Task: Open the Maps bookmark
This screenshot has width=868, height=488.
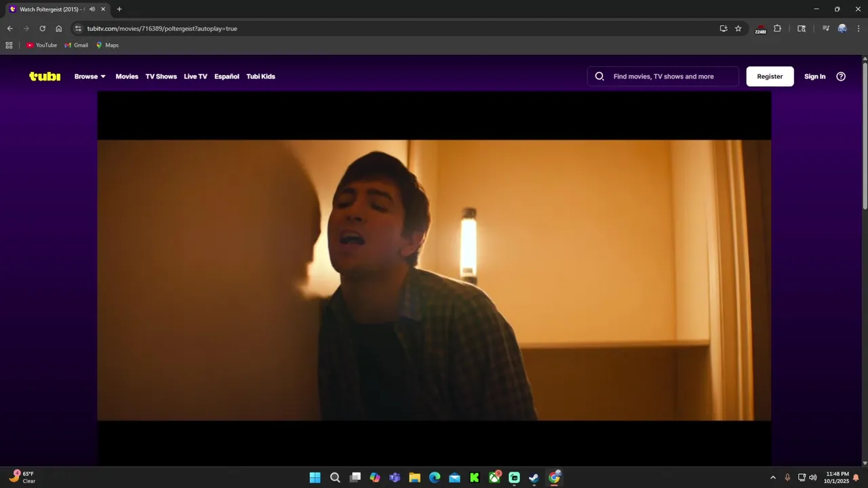Action: tap(107, 45)
